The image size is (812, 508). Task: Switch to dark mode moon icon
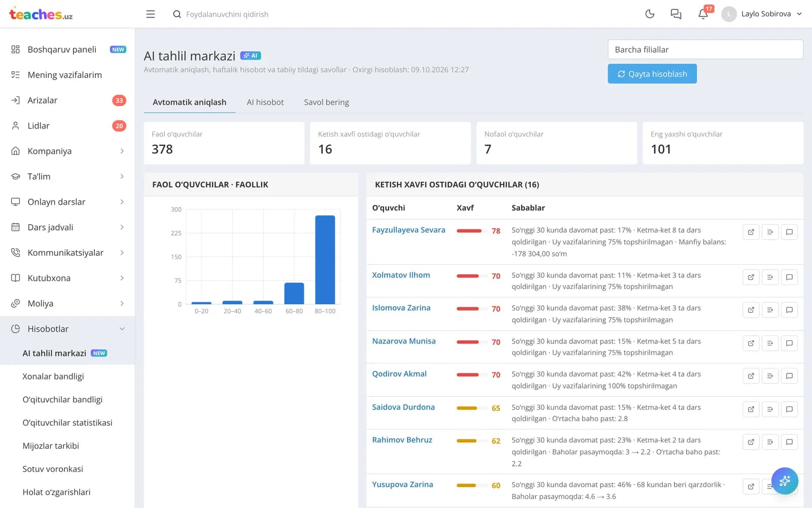click(650, 14)
